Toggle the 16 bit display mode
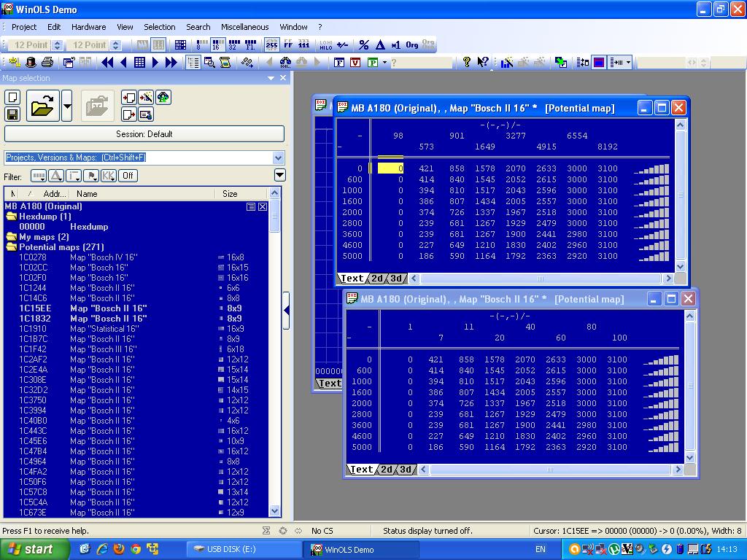This screenshot has height=560, width=747. (217, 44)
